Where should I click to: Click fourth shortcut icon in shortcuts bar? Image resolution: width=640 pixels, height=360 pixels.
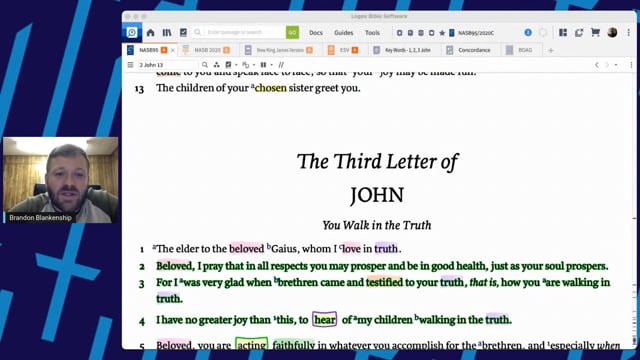(x=431, y=33)
